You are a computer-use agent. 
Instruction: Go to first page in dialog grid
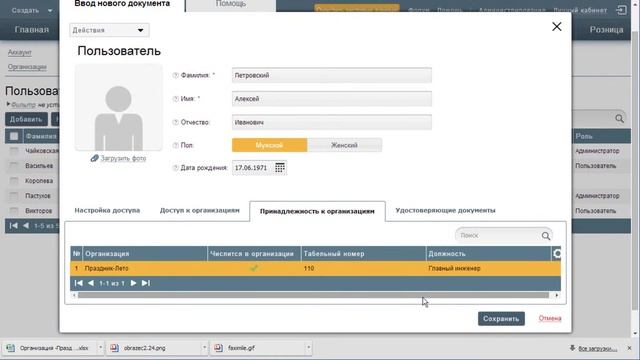point(79,283)
